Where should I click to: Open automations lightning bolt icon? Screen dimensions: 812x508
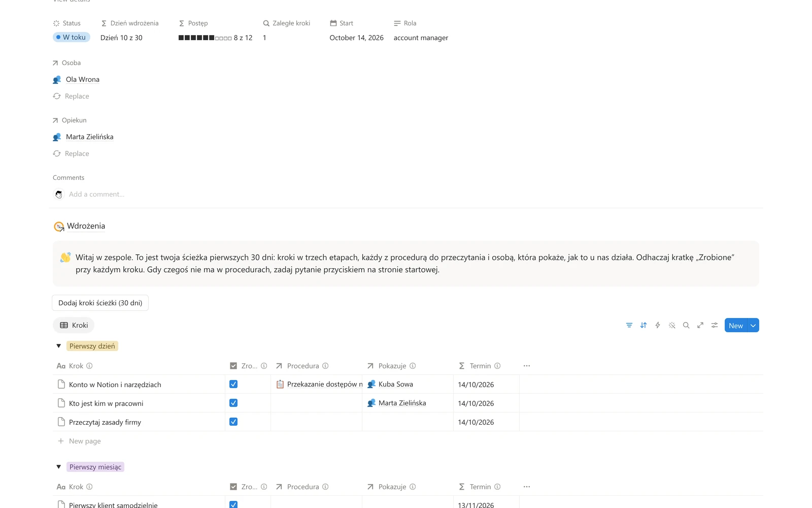[658, 325]
